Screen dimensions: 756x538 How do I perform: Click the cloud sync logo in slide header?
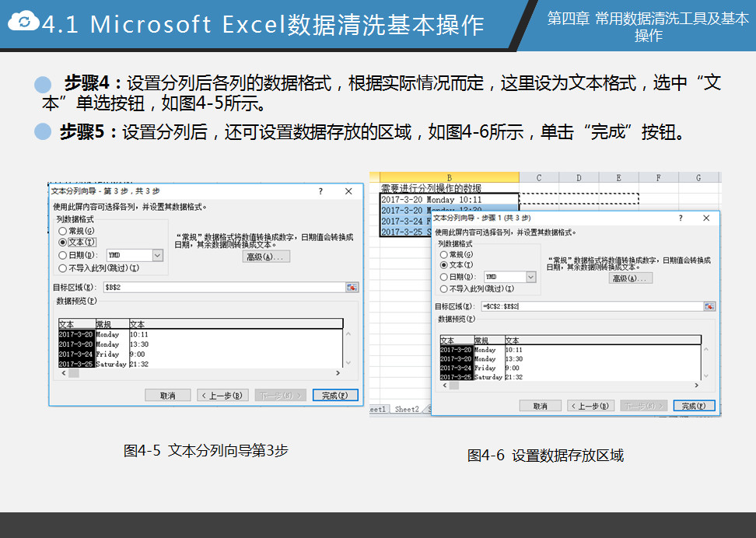tap(24, 23)
